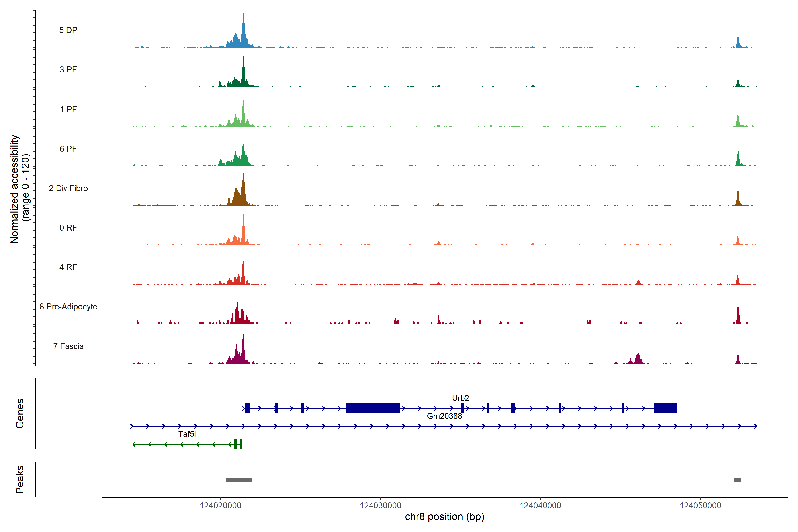Click the Urb2 gene name label
The image size is (798, 532).
(460, 398)
